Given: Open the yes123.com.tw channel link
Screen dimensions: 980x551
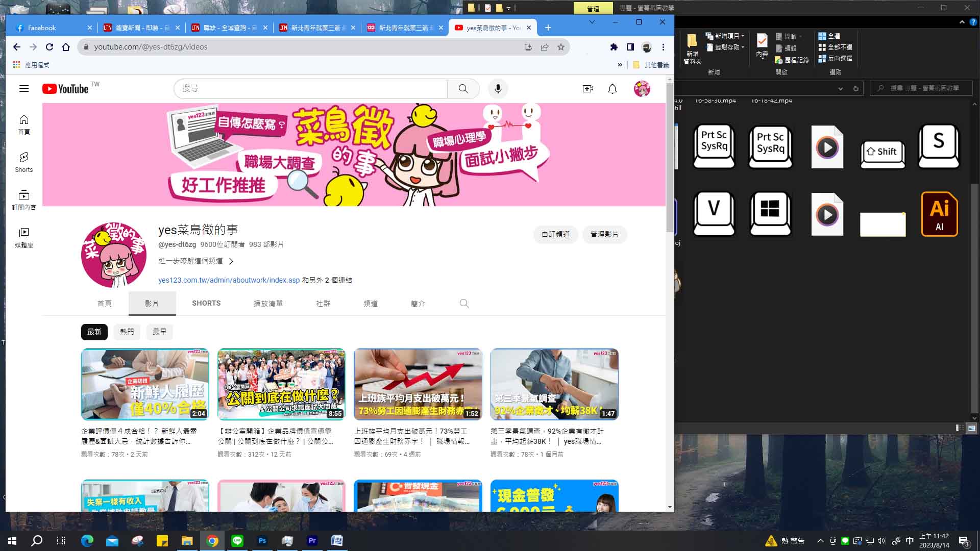Looking at the screenshot, I should [229, 280].
